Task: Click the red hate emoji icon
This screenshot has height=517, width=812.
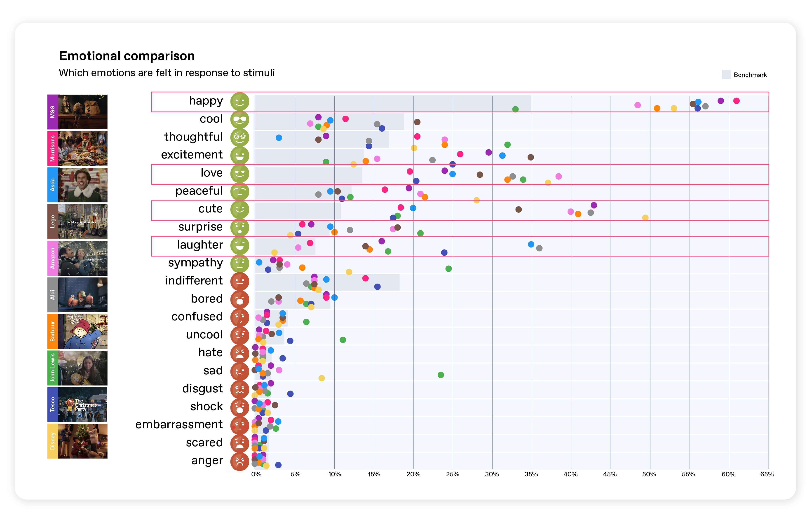Action: 239,353
